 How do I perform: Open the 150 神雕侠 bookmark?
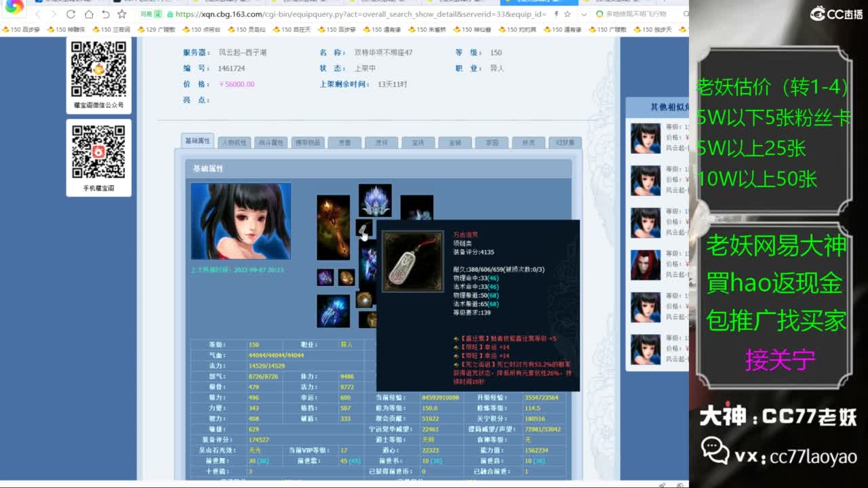[66, 30]
